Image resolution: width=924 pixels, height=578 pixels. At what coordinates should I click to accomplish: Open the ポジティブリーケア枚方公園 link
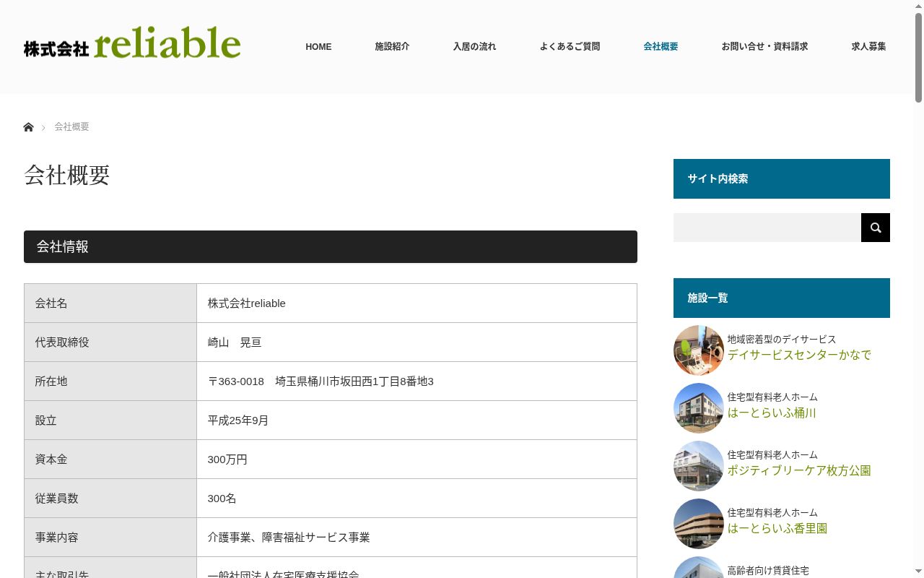[799, 470]
